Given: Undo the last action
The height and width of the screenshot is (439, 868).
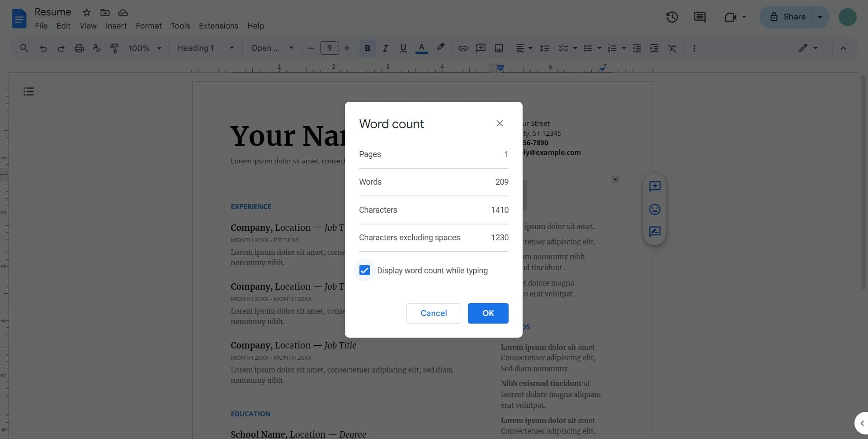Looking at the screenshot, I should [x=43, y=48].
